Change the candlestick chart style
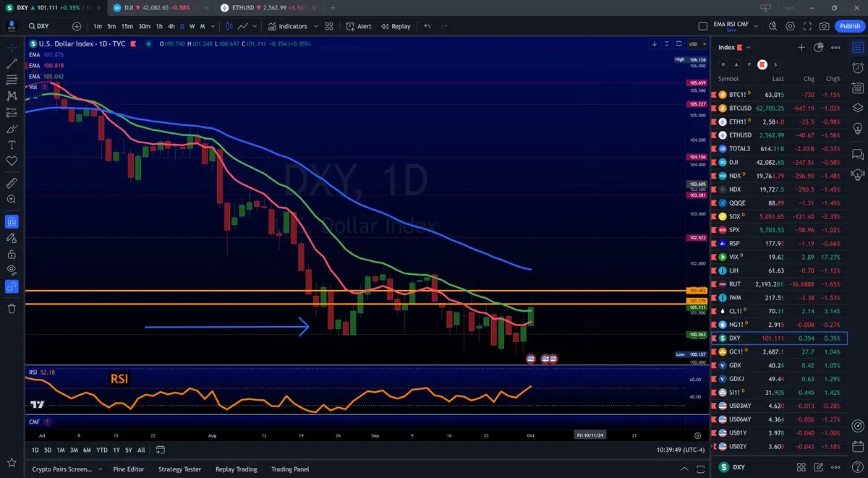 pos(229,26)
